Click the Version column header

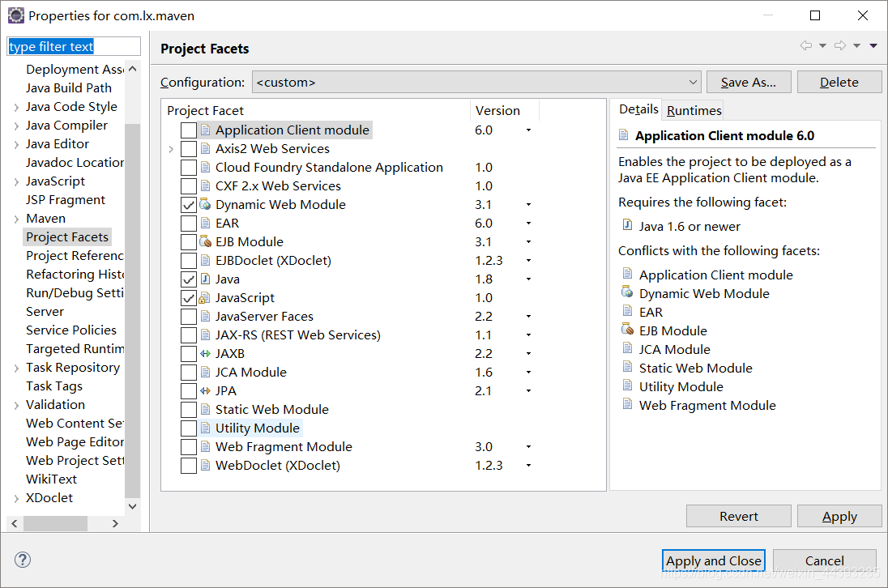(x=504, y=110)
